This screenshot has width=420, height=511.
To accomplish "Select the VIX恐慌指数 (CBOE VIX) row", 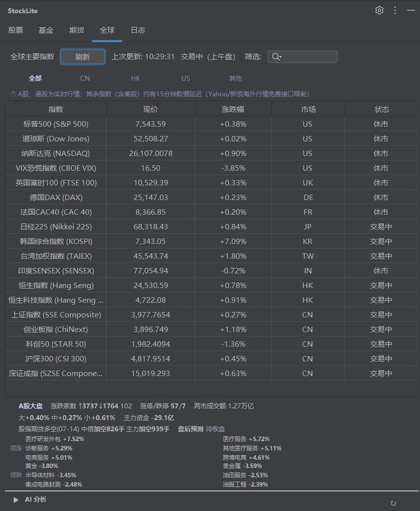I will [x=211, y=168].
